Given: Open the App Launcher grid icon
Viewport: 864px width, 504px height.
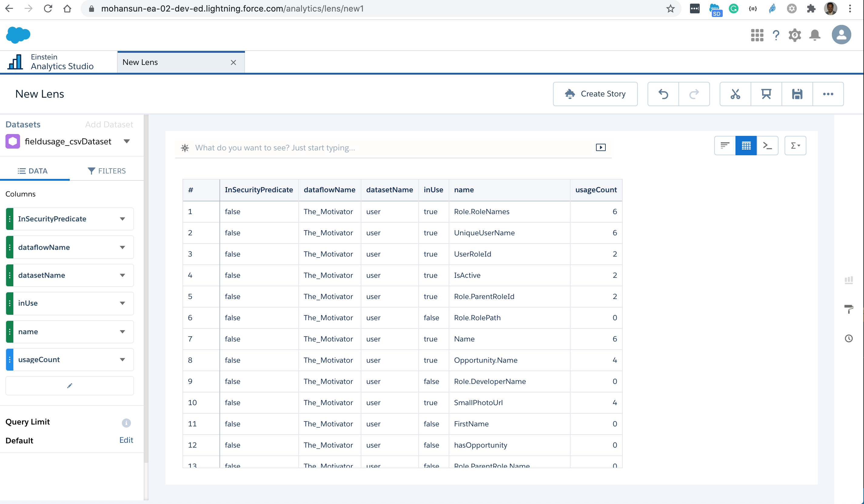Looking at the screenshot, I should [x=757, y=35].
